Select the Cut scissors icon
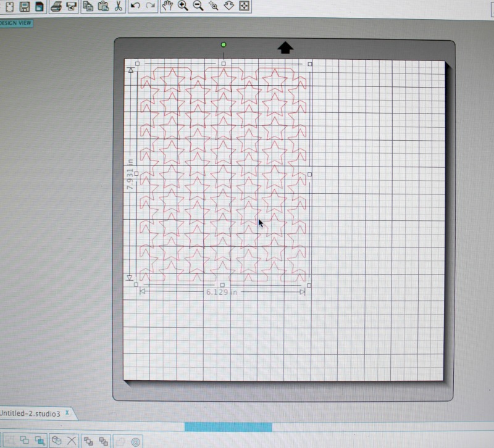 pyautogui.click(x=118, y=6)
